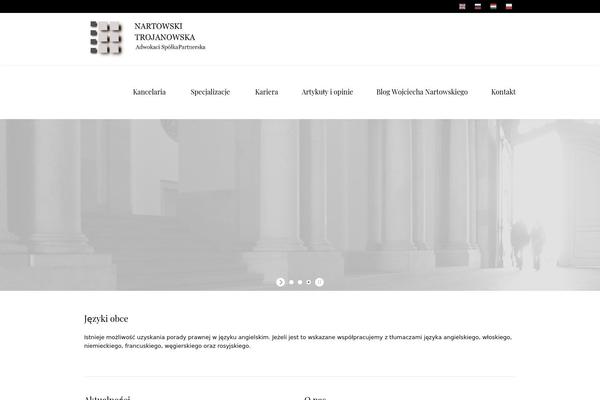Click the Polish flag language icon

coord(509,7)
